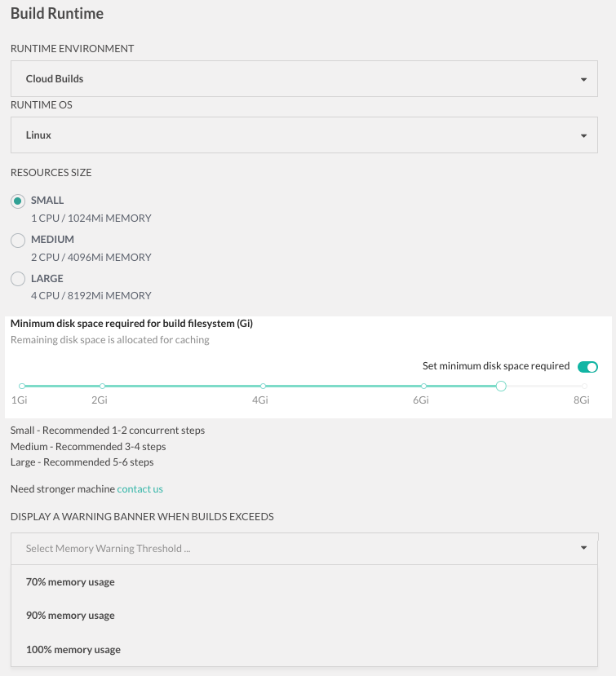Collapse the Memory Warning Threshold dropdown arrow
Viewport: 616px width, 676px height.
click(x=583, y=548)
